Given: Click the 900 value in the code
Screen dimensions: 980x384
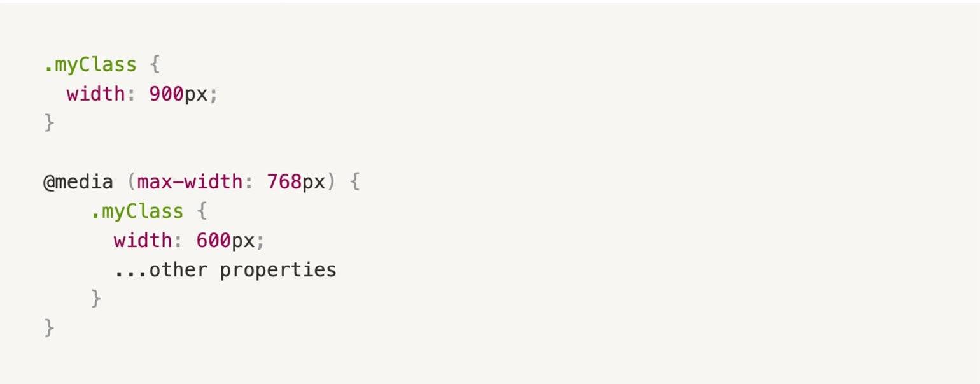Looking at the screenshot, I should point(166,94).
